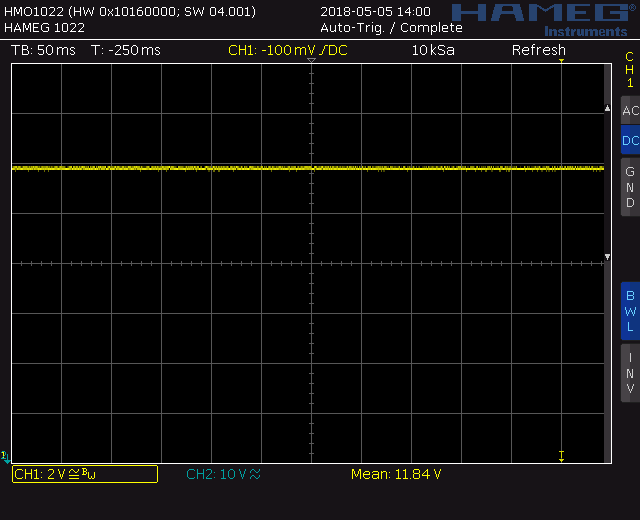Toggle the BWL bandwidth limit
The image size is (640, 520).
point(629,311)
